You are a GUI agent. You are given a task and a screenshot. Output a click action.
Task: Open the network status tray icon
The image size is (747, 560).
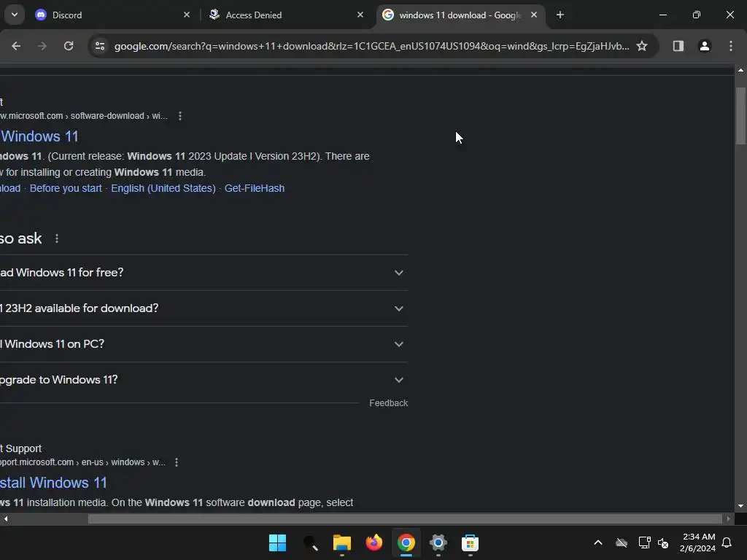point(644,542)
